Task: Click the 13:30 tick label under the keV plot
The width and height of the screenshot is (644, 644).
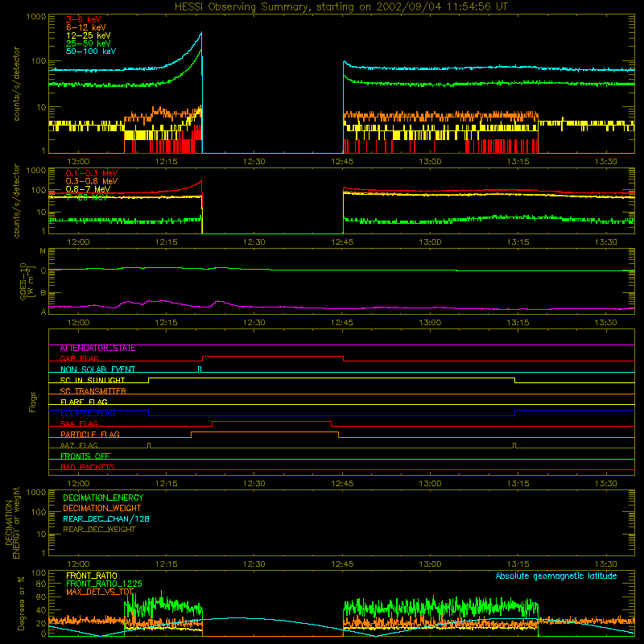Action: [x=606, y=162]
